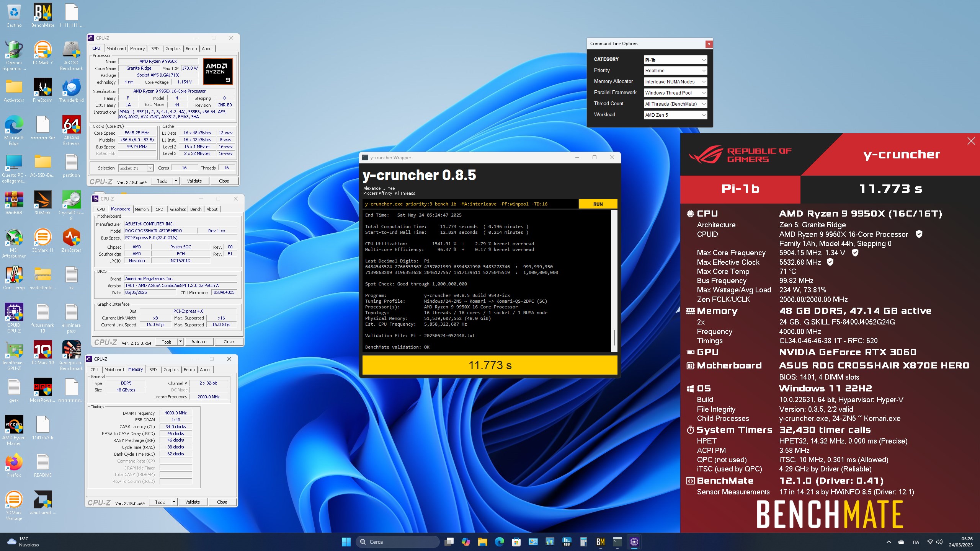
Task: Open the Priority dropdown set to Realtime
Action: [x=675, y=71]
